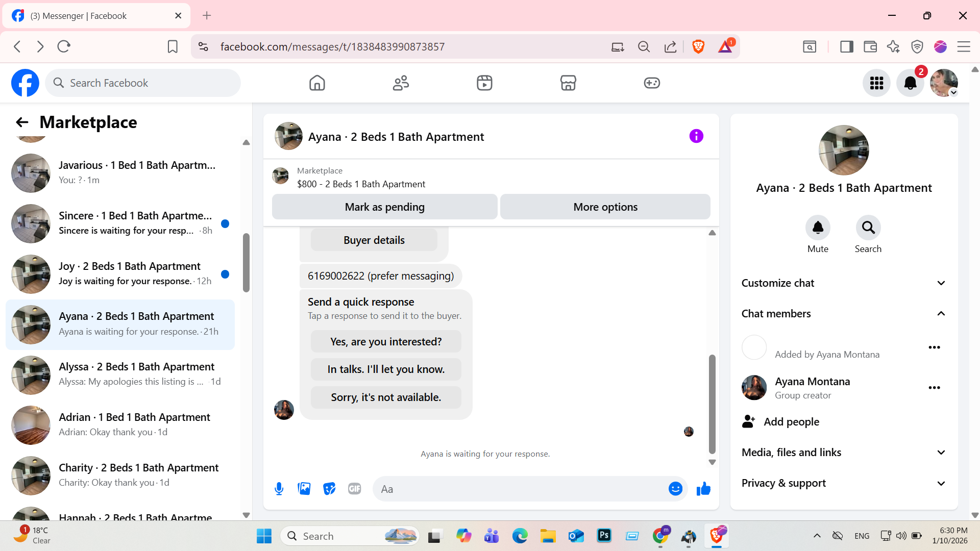Image resolution: width=980 pixels, height=551 pixels.
Task: Open the emoji picker in message box
Action: tap(675, 489)
